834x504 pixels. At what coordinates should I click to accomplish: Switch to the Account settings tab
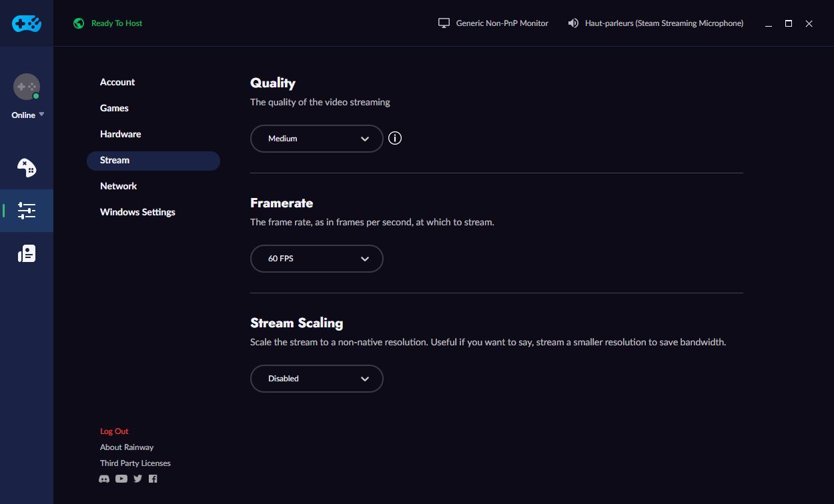[x=117, y=82]
